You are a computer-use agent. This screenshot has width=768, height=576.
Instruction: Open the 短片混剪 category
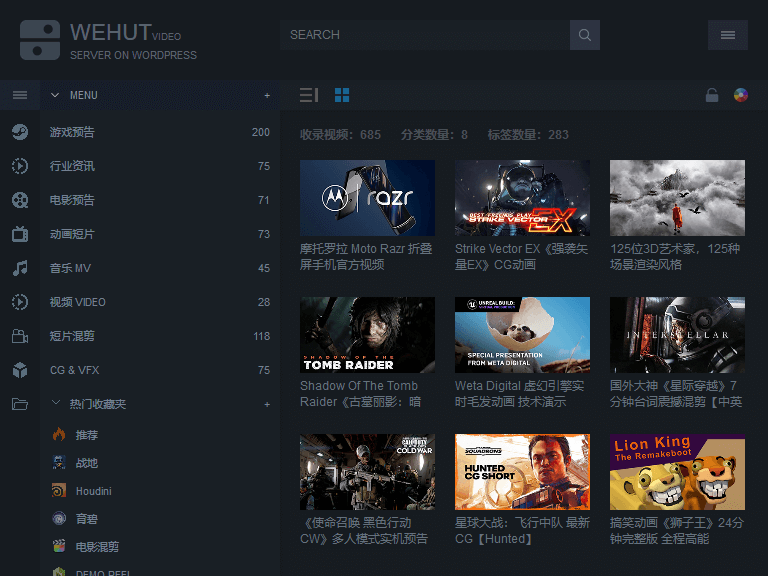(160, 336)
